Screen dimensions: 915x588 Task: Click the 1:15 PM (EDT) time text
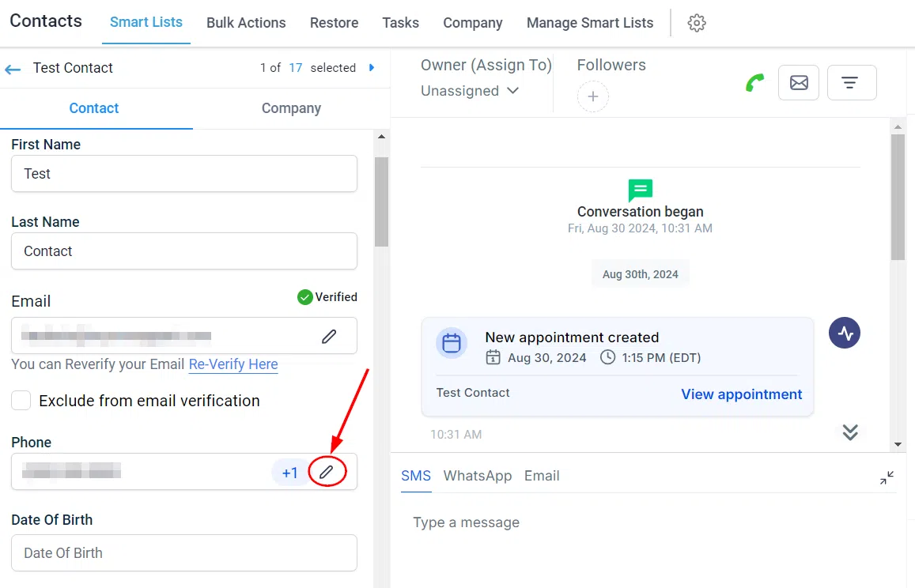[661, 357]
